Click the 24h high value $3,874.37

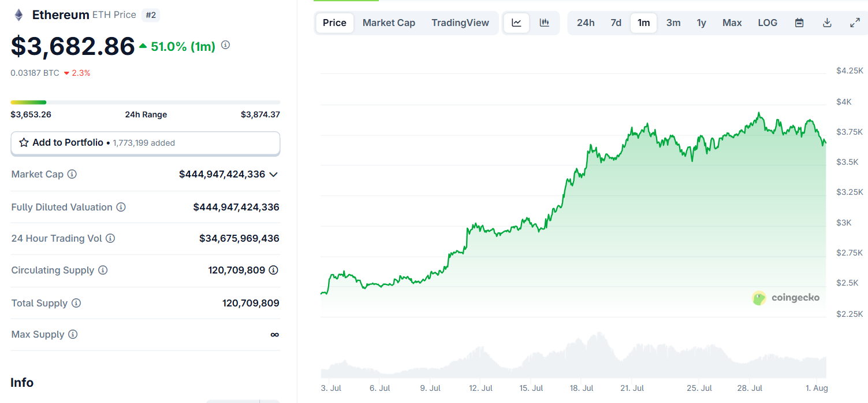point(260,114)
